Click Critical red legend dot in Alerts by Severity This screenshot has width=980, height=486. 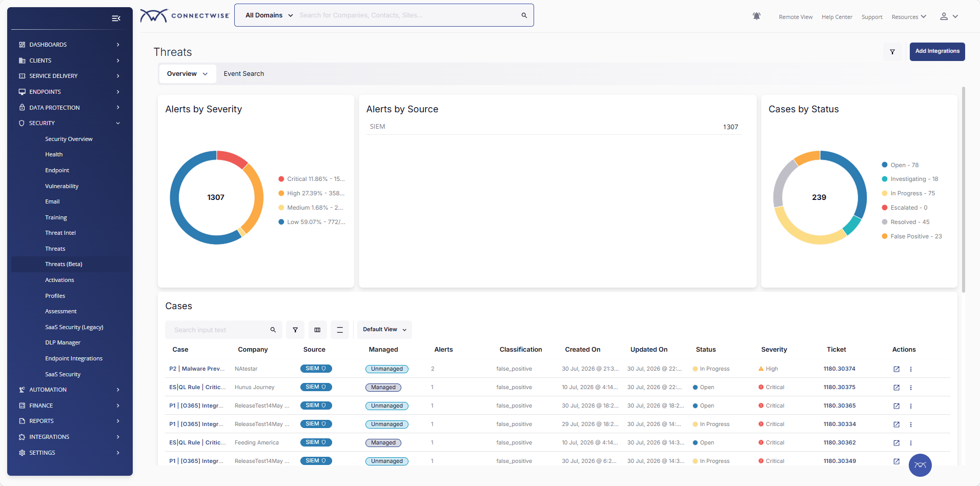(x=281, y=179)
